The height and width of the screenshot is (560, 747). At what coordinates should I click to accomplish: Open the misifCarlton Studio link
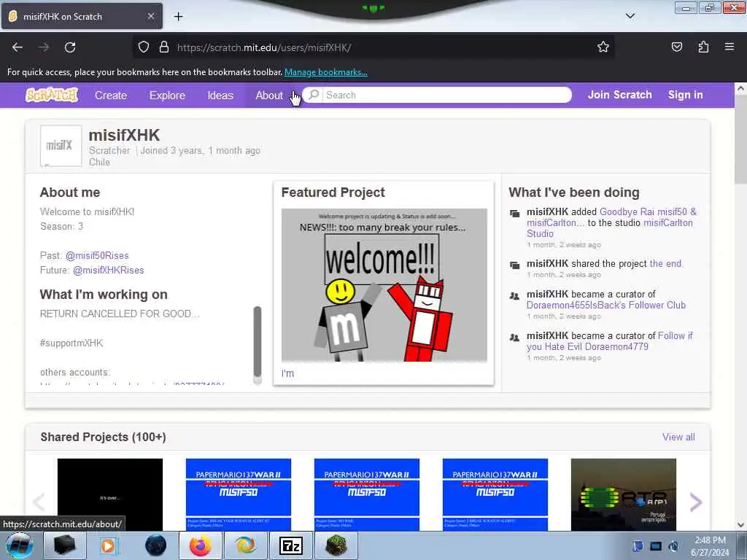(610, 228)
